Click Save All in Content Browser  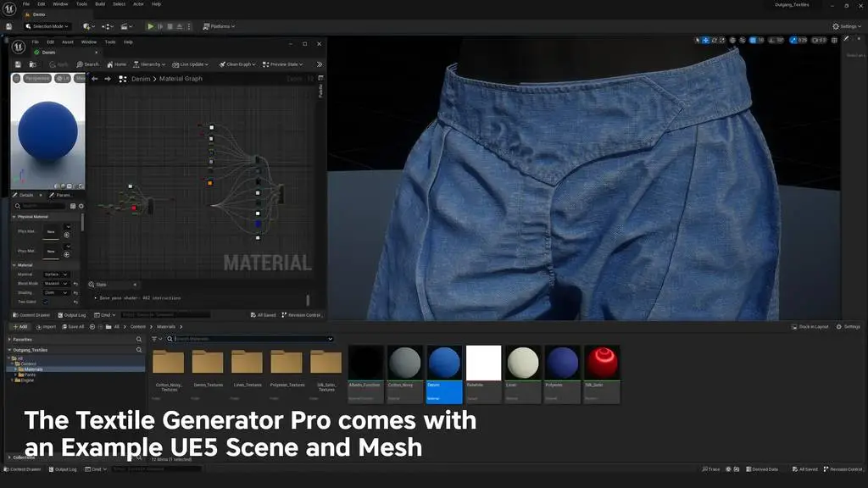pos(72,326)
